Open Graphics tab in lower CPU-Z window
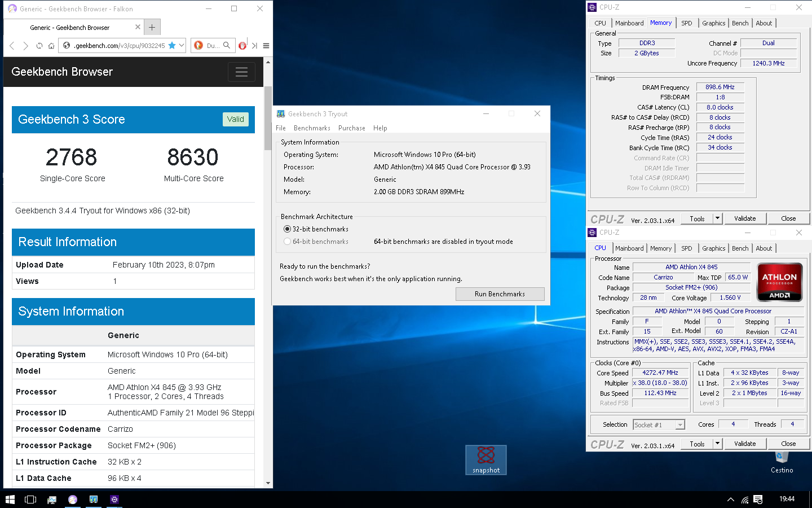Viewport: 812px width, 508px height. point(713,248)
